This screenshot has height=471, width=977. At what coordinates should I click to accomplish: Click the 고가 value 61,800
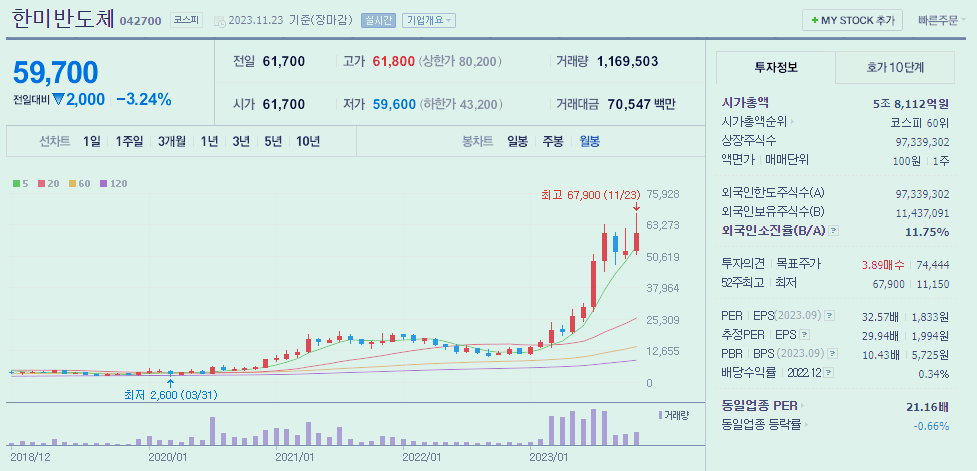(393, 61)
